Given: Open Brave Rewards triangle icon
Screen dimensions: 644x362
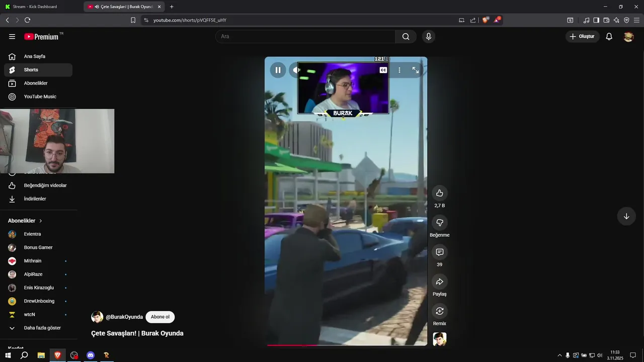Looking at the screenshot, I should (497, 20).
